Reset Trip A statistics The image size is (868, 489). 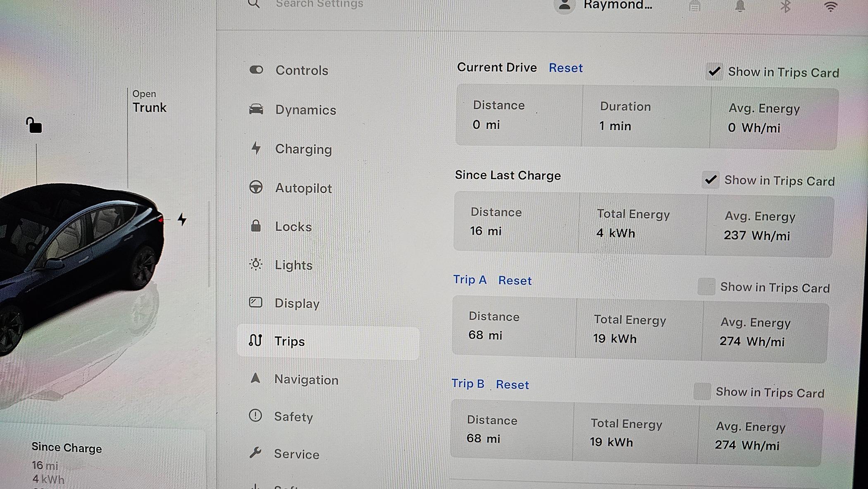coord(515,280)
